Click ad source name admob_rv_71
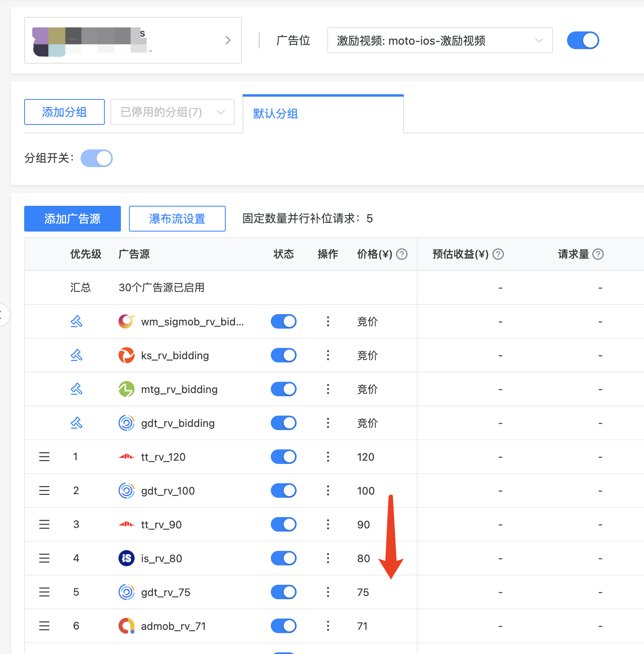 [173, 626]
